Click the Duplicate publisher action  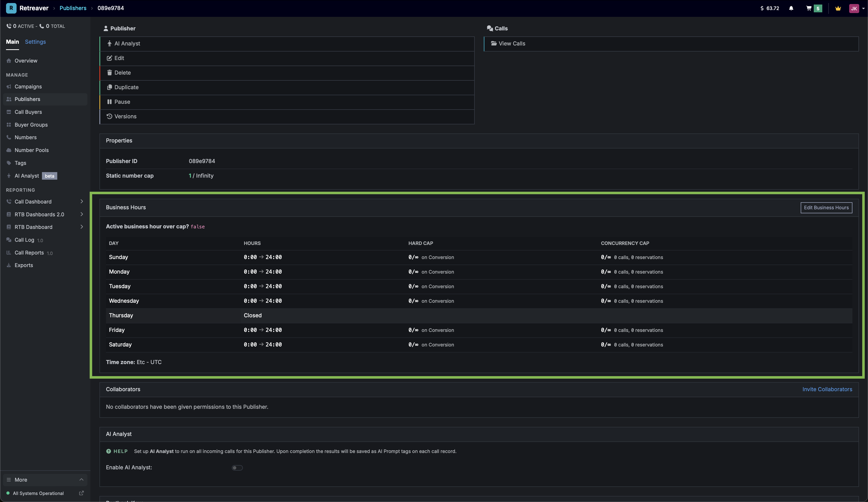pyautogui.click(x=287, y=87)
